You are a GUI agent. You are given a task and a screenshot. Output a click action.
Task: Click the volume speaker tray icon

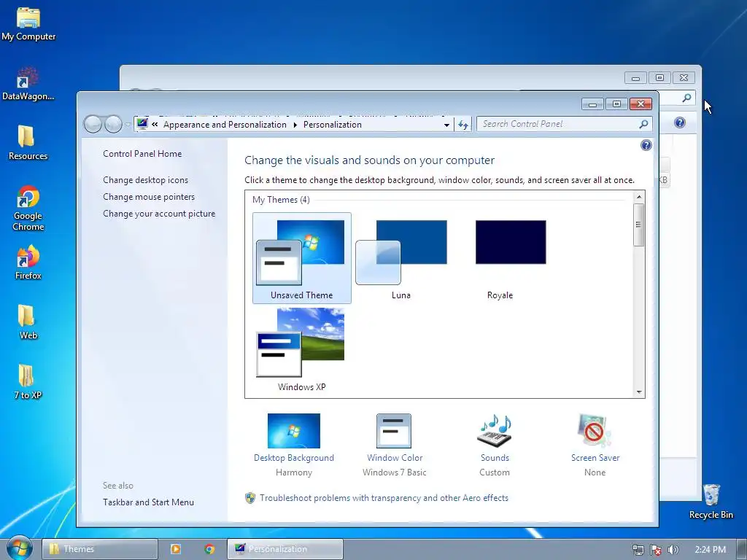pyautogui.click(x=673, y=550)
